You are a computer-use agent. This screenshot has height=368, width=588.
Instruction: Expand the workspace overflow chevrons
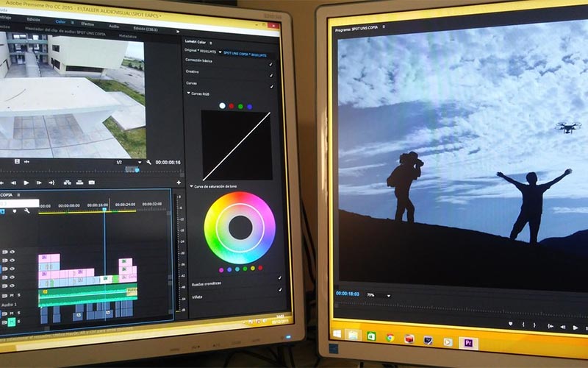coord(178,32)
